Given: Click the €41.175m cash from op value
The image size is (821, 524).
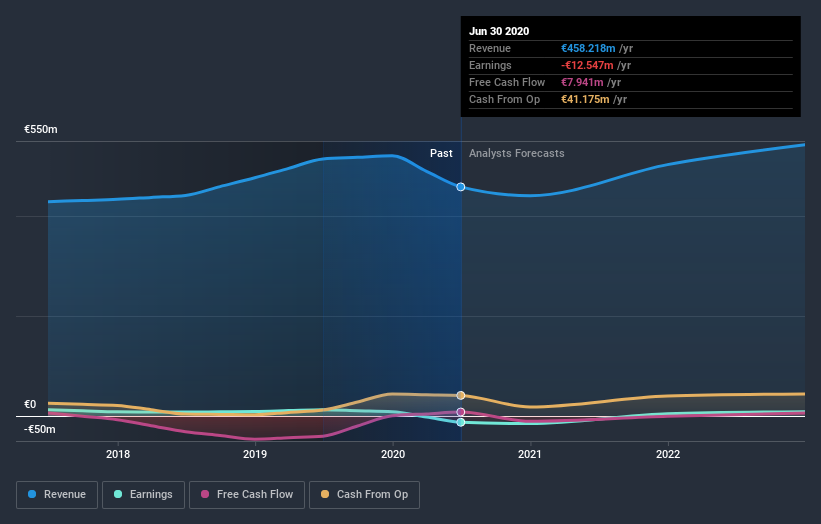Looking at the screenshot, I should click(585, 99).
